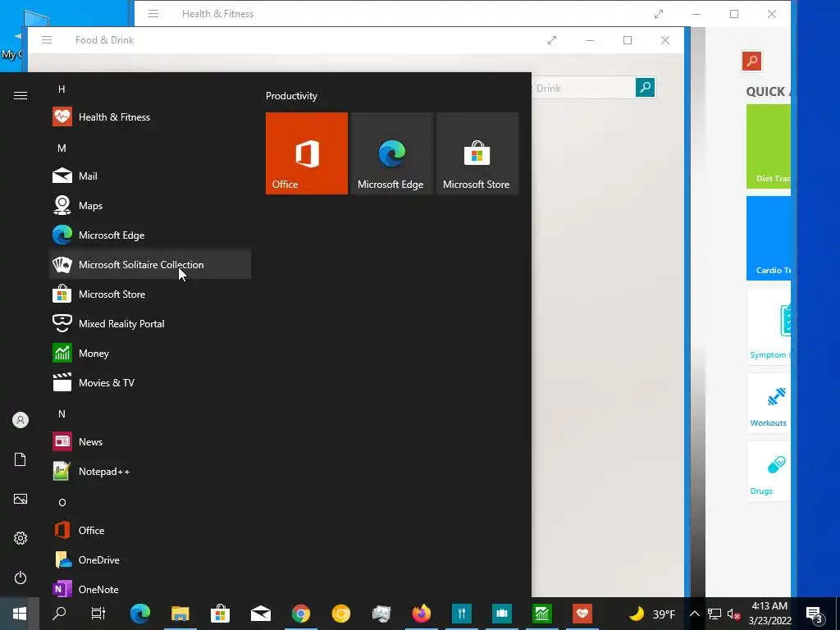Open weather widget showing 39°F
The width and height of the screenshot is (840, 630).
(x=652, y=614)
